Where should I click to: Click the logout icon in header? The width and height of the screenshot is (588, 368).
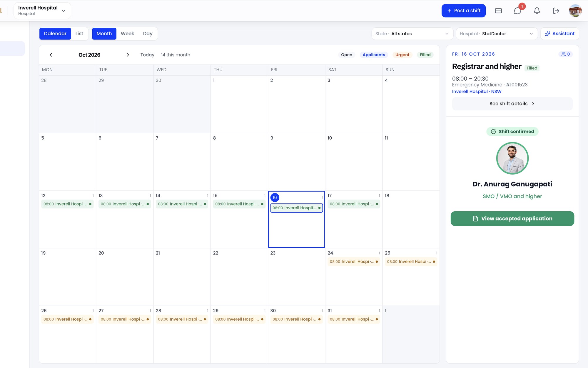[x=556, y=11]
